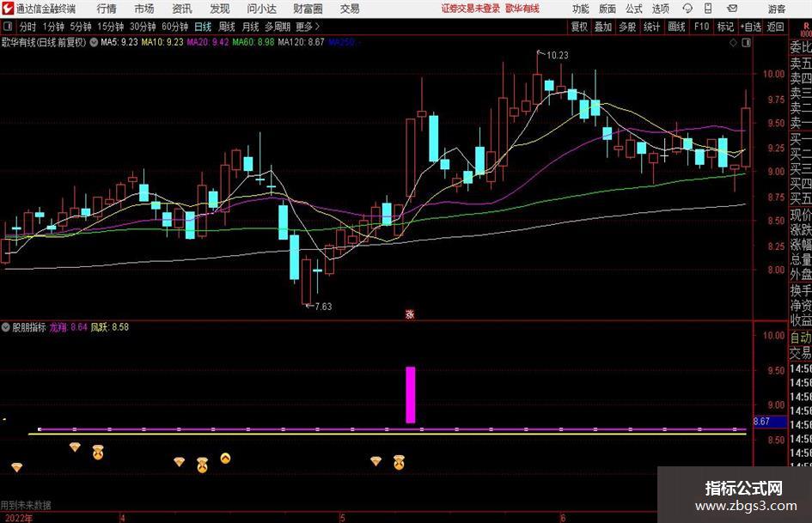Image resolution: width=812 pixels, height=523 pixels.
Task: Open the mobile phone icon
Action: coord(708,9)
